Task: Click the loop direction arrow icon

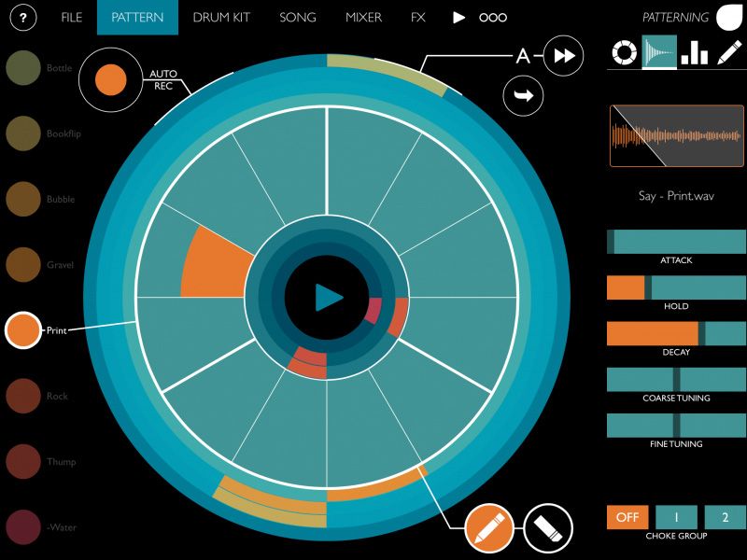Action: click(x=522, y=94)
